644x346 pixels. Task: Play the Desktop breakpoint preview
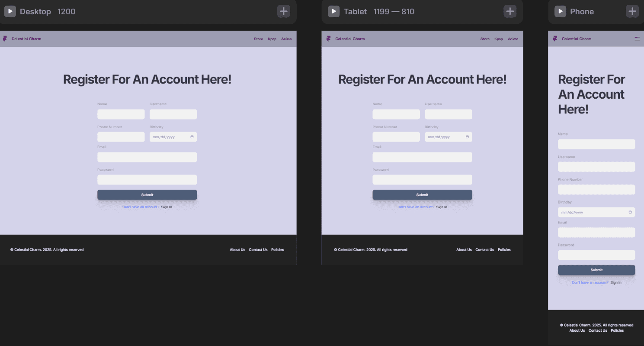(x=10, y=12)
